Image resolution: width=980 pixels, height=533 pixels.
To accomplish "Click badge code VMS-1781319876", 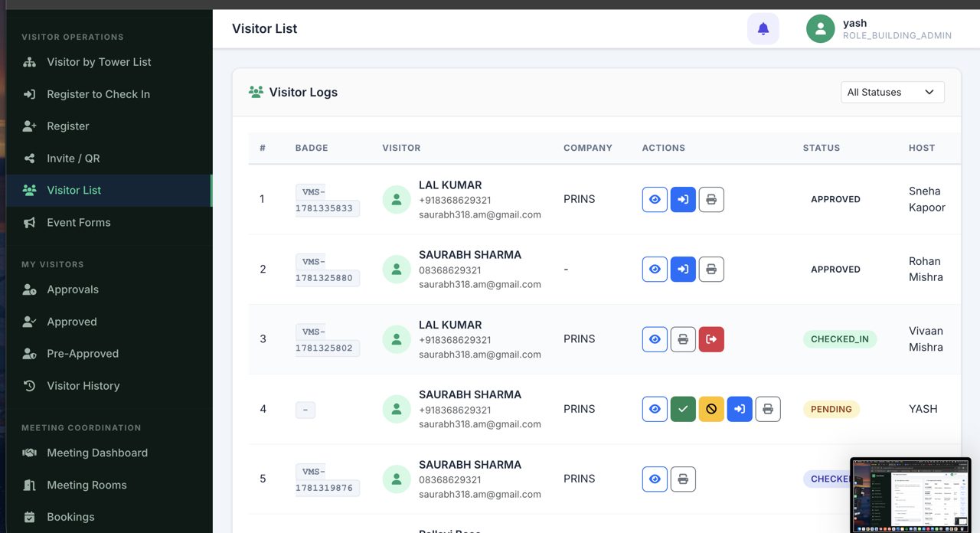I will (328, 479).
